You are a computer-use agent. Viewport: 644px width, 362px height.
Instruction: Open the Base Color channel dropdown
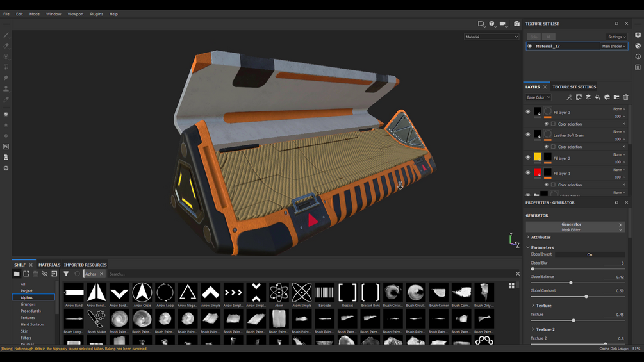coord(538,97)
